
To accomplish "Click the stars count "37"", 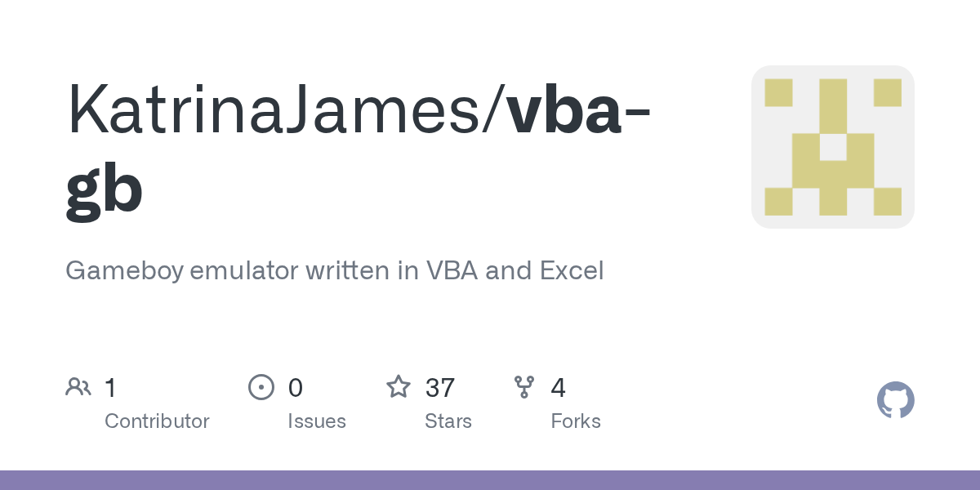I will [x=440, y=387].
